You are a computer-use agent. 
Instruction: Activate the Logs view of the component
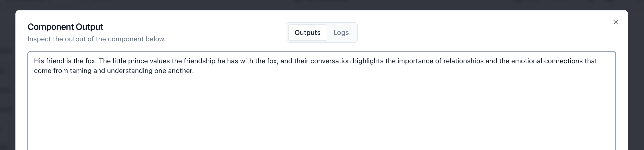click(341, 32)
